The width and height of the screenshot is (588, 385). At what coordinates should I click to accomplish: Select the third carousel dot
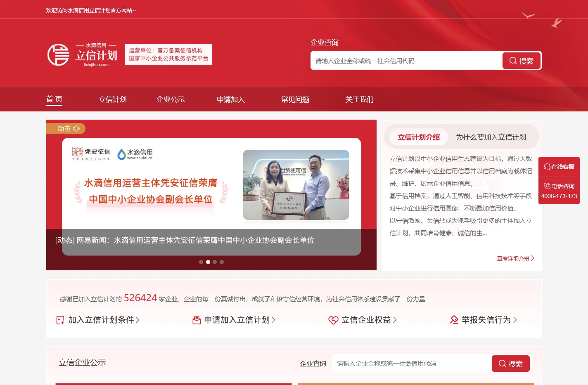215,262
